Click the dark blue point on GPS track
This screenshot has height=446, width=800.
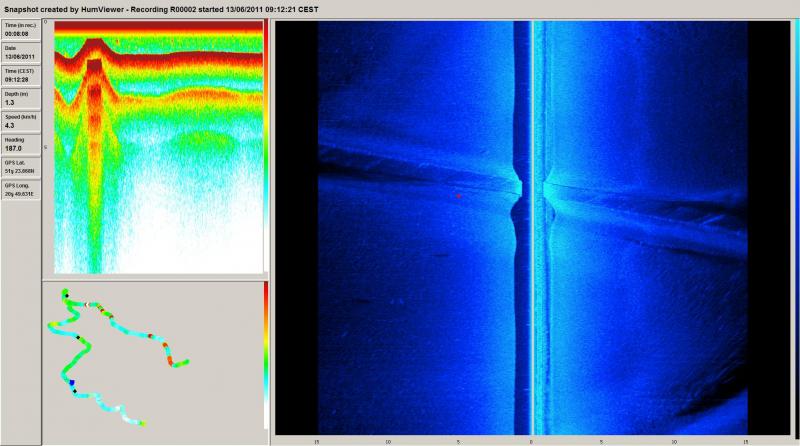72,383
